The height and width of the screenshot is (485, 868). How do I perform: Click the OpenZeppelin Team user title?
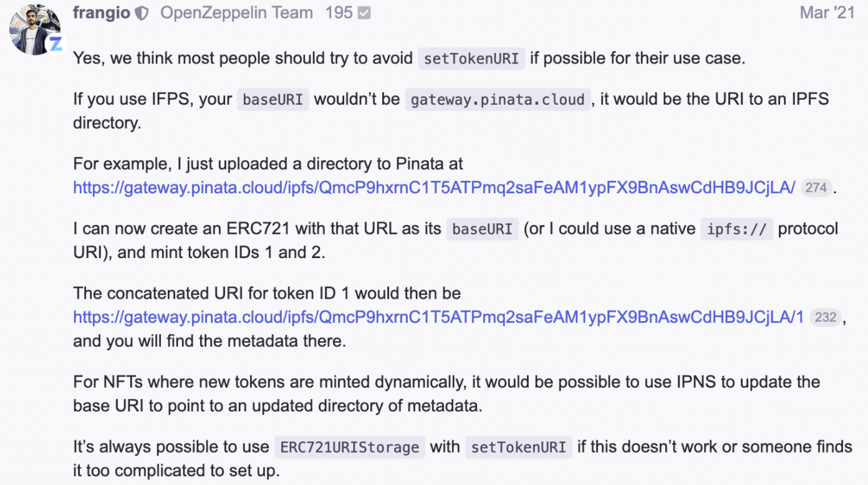(x=237, y=12)
